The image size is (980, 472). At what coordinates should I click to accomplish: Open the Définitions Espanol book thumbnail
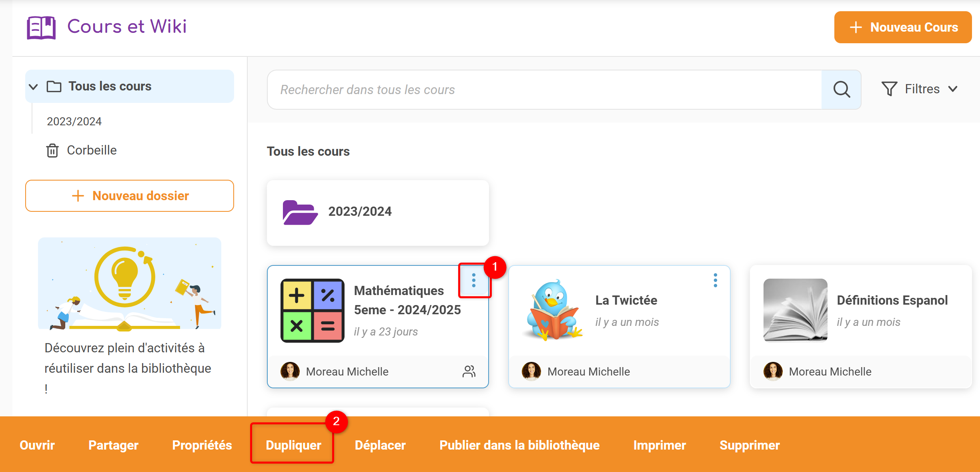(x=795, y=310)
